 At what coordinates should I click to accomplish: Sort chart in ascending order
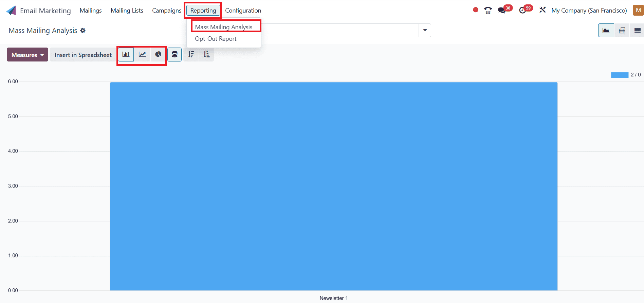pos(206,54)
